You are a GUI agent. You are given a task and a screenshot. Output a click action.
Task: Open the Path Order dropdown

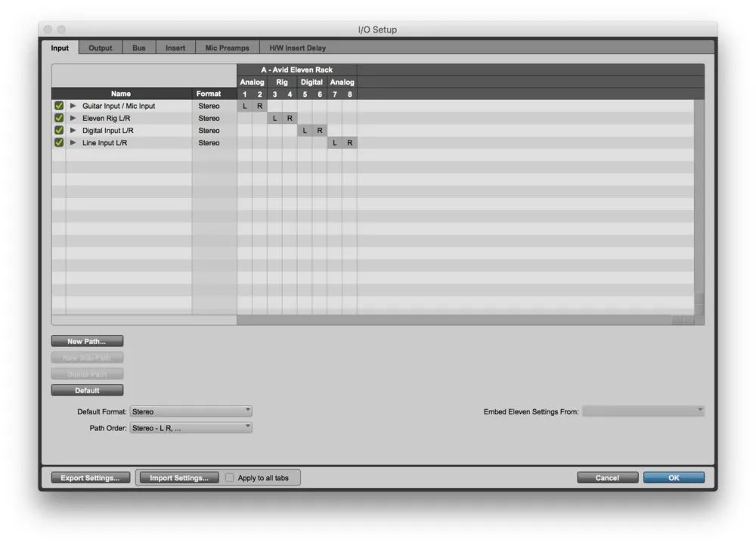pos(191,427)
